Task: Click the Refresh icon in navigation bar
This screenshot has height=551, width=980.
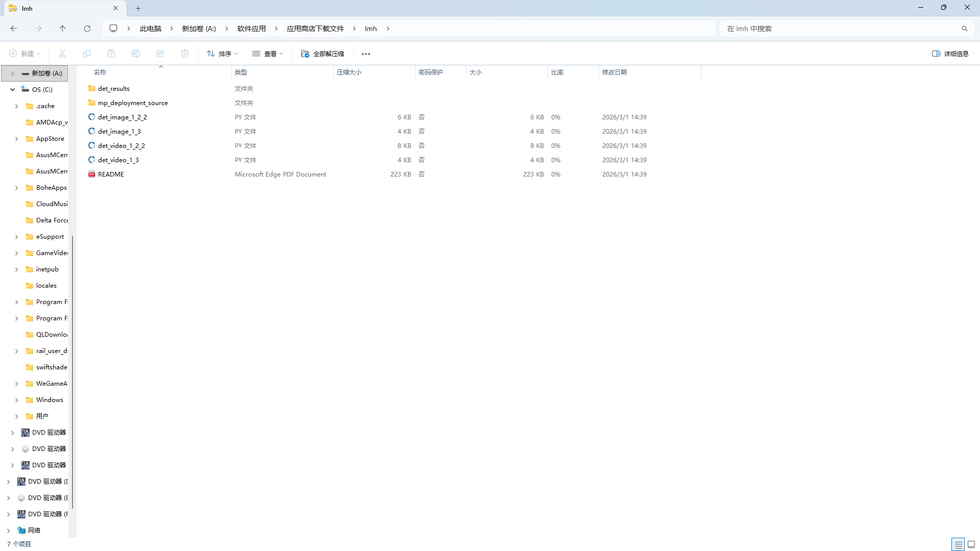Action: [87, 29]
